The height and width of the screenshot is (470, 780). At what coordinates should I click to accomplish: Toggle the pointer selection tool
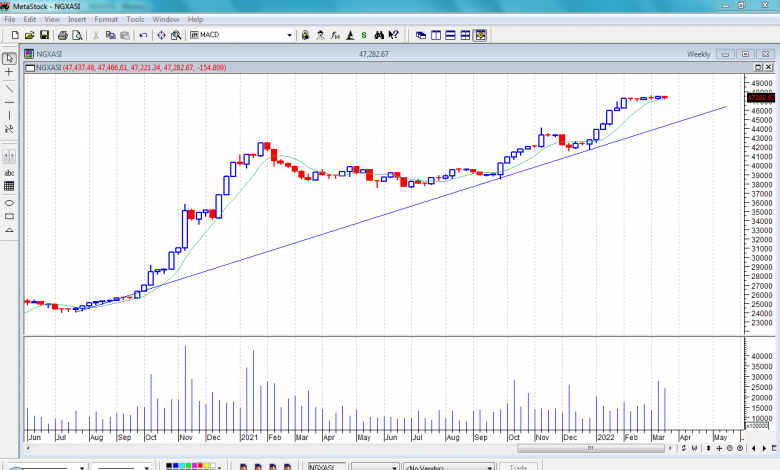[x=9, y=58]
